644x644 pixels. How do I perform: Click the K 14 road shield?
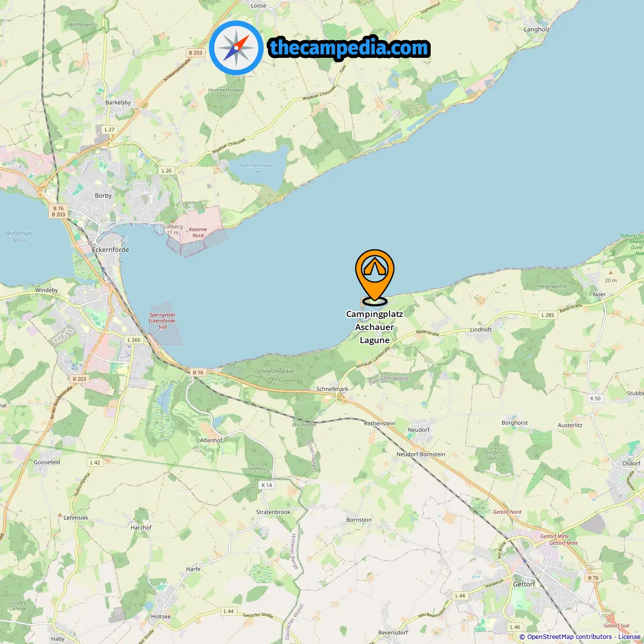click(267, 485)
